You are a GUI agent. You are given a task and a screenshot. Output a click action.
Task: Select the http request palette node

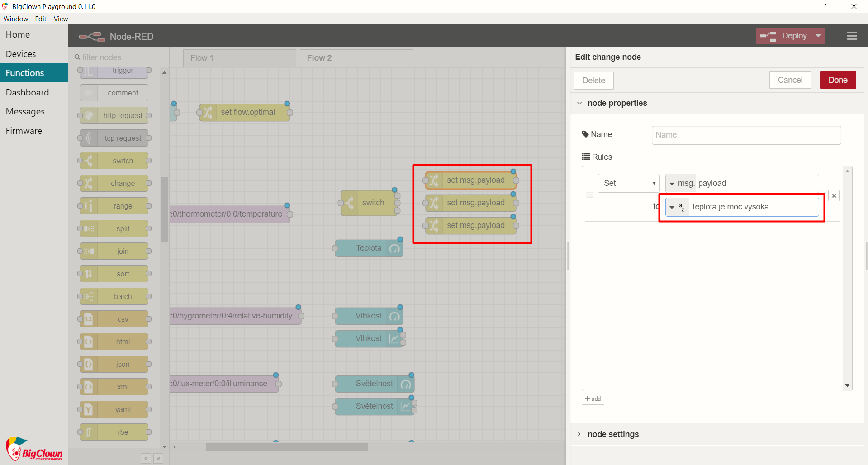pyautogui.click(x=114, y=115)
